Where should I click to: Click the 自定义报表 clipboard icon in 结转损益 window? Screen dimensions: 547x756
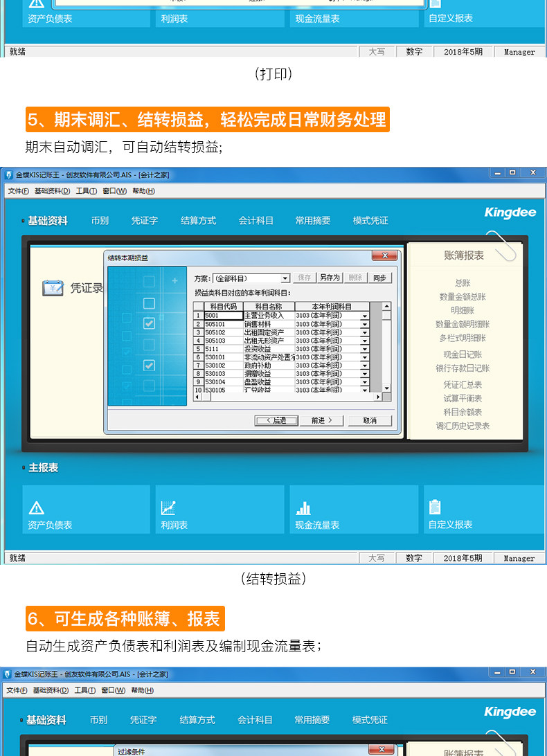(435, 507)
